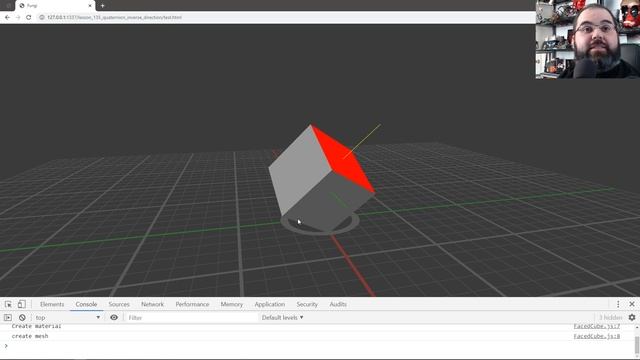The height and width of the screenshot is (360, 640).
Task: Click the address bar URL
Action: point(114,18)
